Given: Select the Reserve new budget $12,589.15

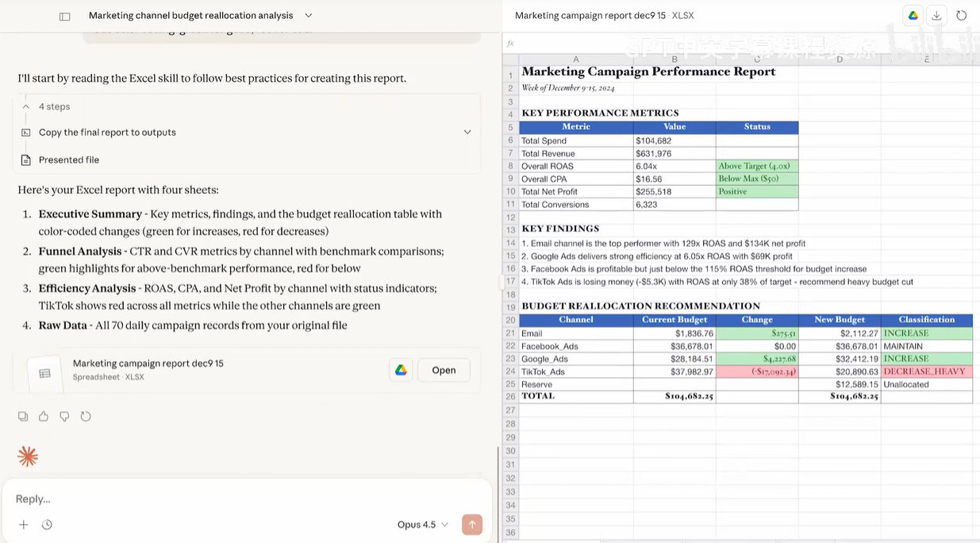Looking at the screenshot, I should tap(840, 384).
